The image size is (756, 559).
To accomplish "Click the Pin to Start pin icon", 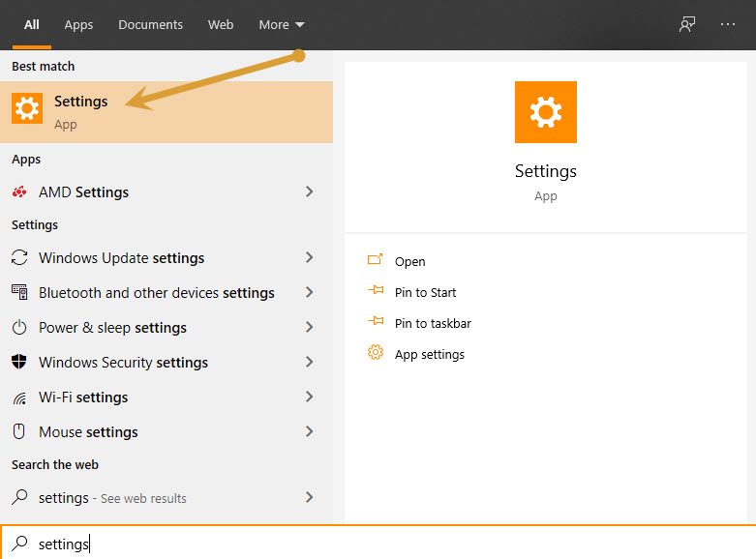I will pos(376,290).
